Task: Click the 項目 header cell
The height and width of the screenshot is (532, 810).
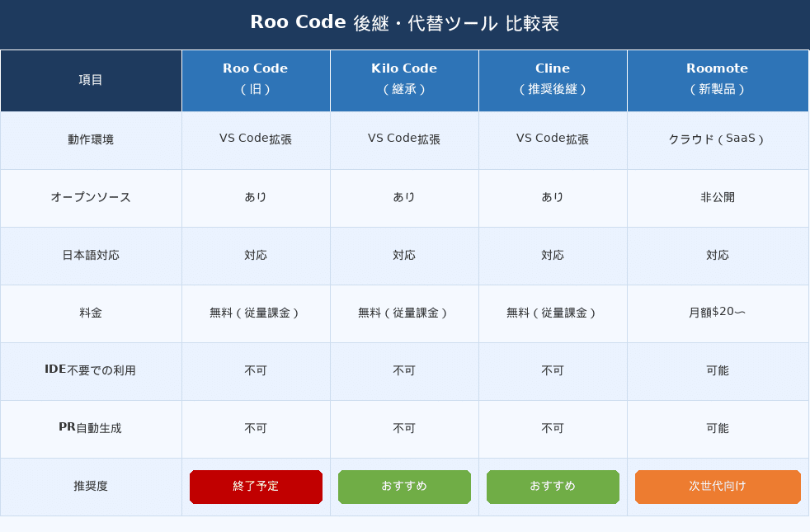Action: coord(91,81)
